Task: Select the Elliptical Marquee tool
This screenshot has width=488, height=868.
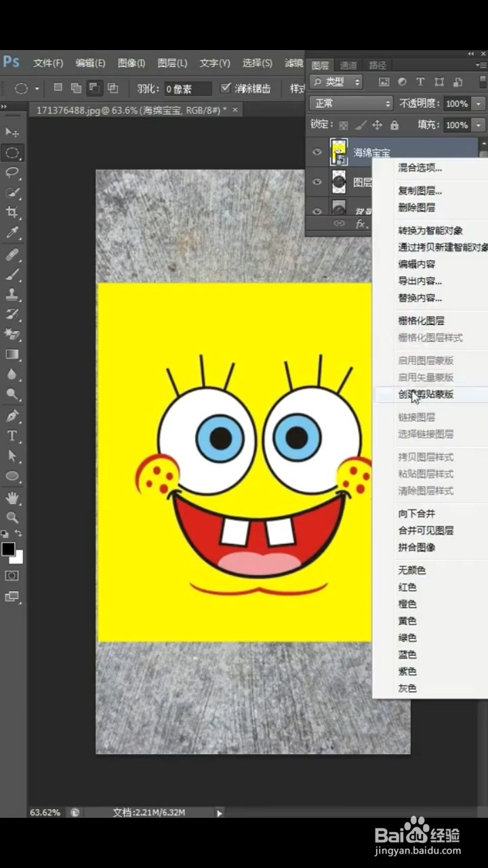Action: tap(12, 153)
